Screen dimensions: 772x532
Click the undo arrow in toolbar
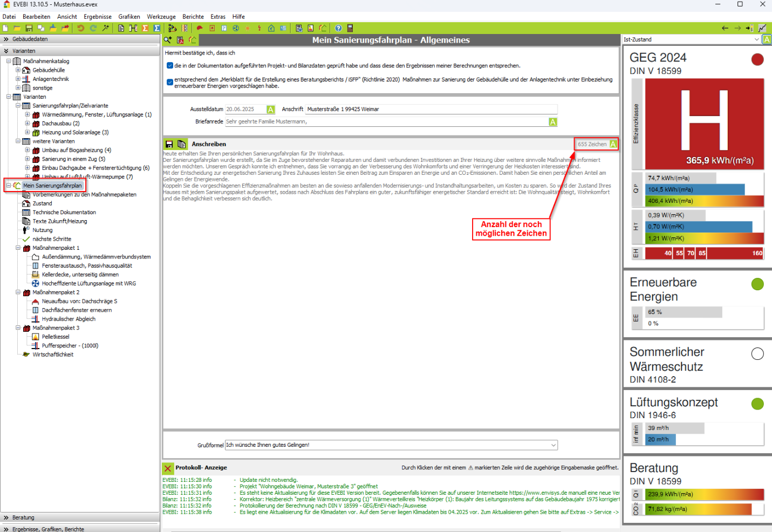pyautogui.click(x=80, y=28)
